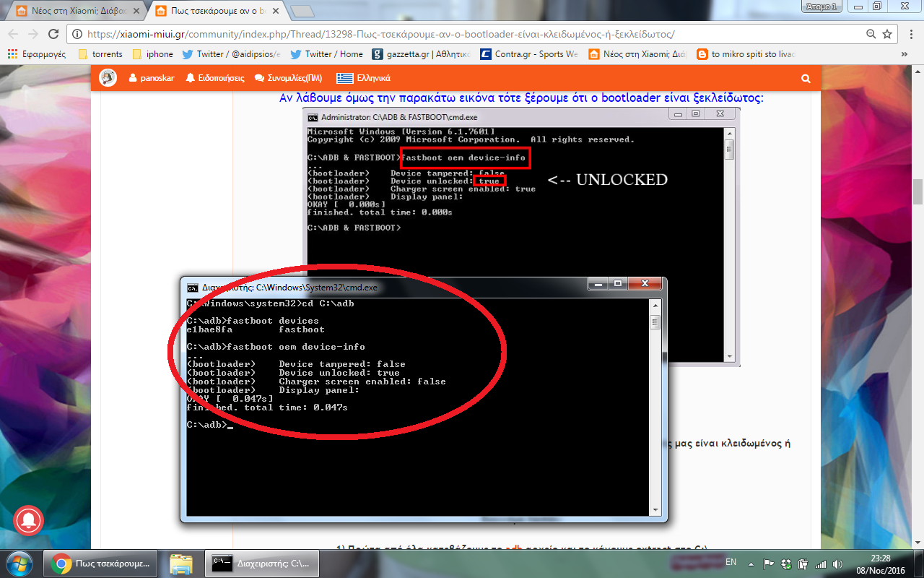Click the forum search magnifier icon
This screenshot has height=578, width=924.
pos(806,78)
